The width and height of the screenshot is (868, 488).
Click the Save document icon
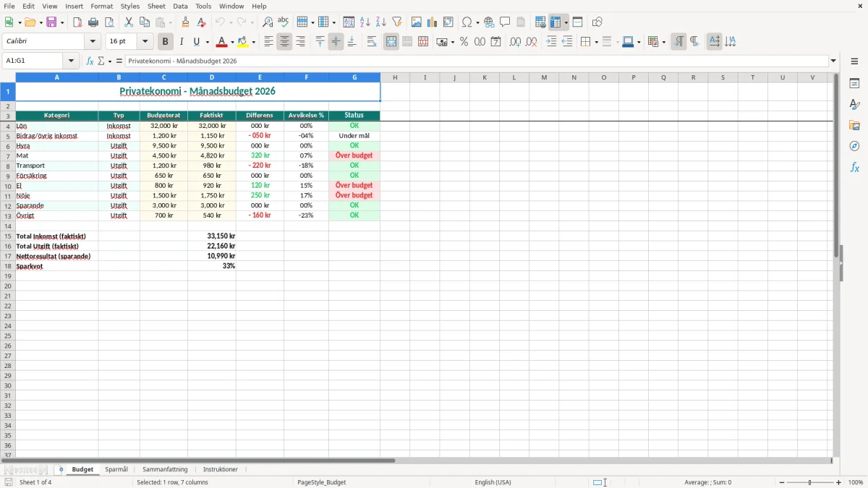[51, 22]
